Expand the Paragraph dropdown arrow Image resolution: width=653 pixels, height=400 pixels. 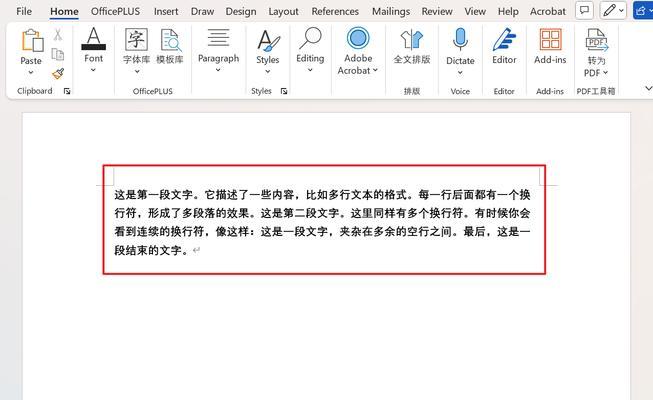click(218, 70)
